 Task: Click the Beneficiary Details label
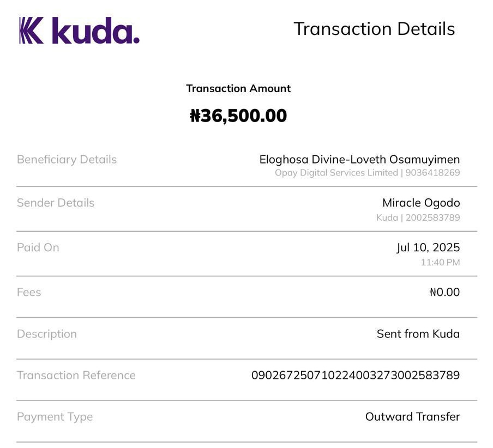(x=67, y=159)
